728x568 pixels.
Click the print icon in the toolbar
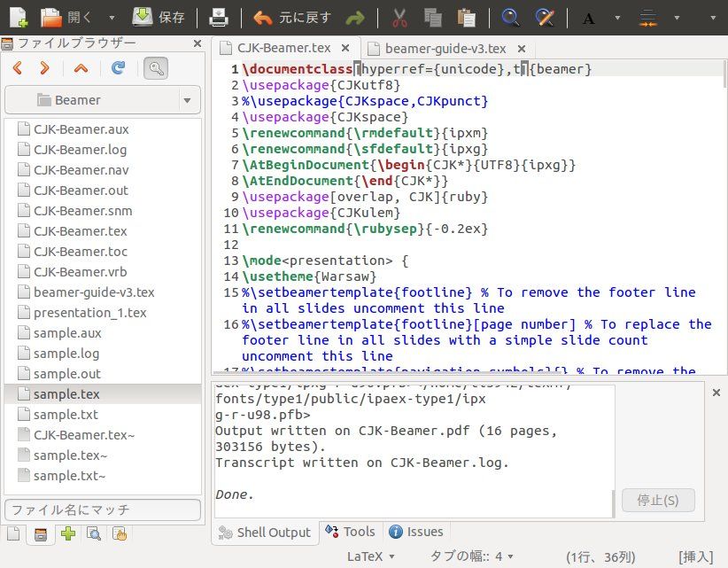(x=219, y=17)
